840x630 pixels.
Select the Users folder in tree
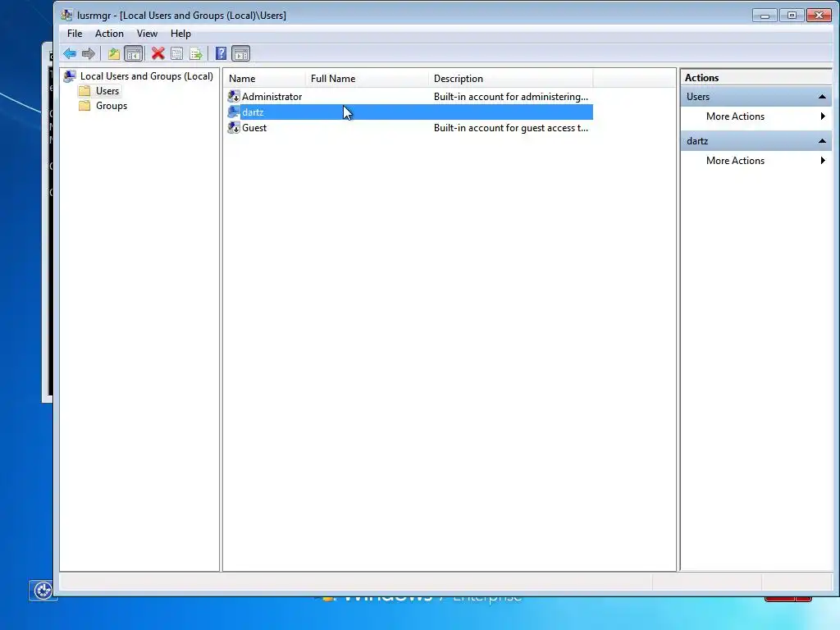(107, 91)
